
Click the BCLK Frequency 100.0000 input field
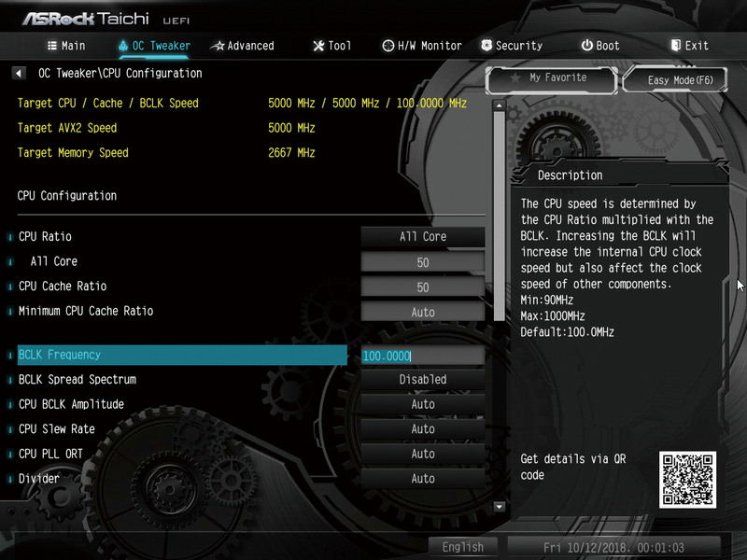[423, 356]
